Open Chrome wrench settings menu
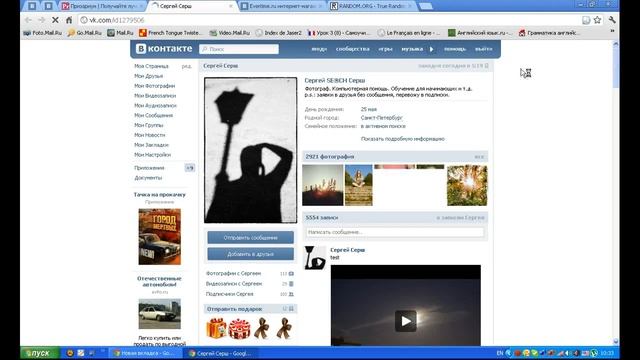The height and width of the screenshot is (360, 640). point(612,20)
